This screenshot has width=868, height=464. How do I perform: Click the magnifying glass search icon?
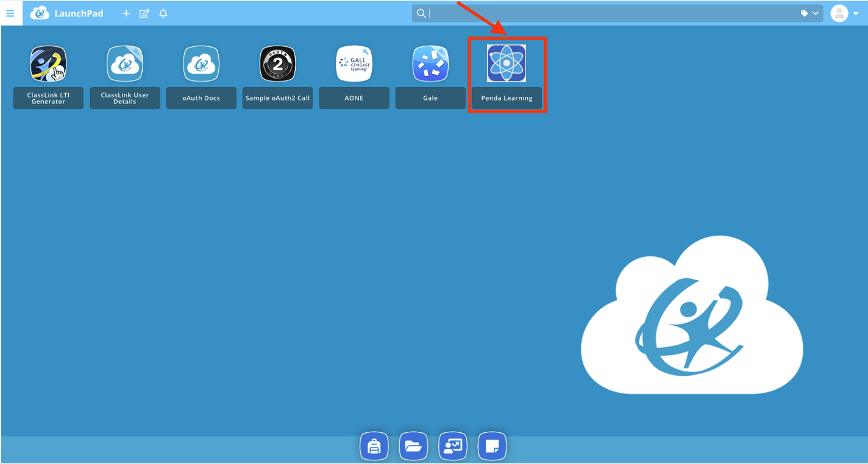coord(421,13)
